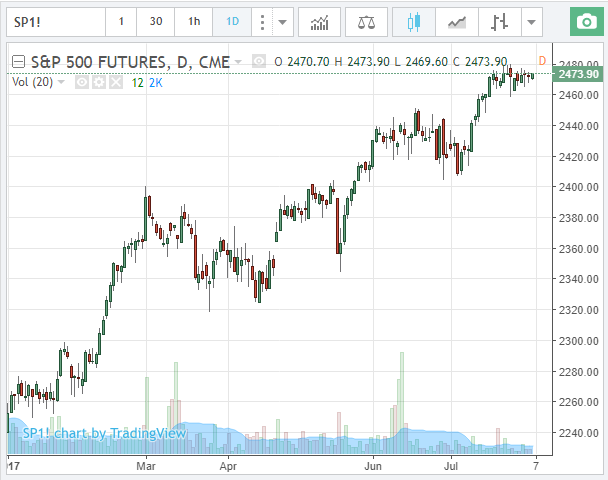Switch to the 1h interval

(x=194, y=22)
